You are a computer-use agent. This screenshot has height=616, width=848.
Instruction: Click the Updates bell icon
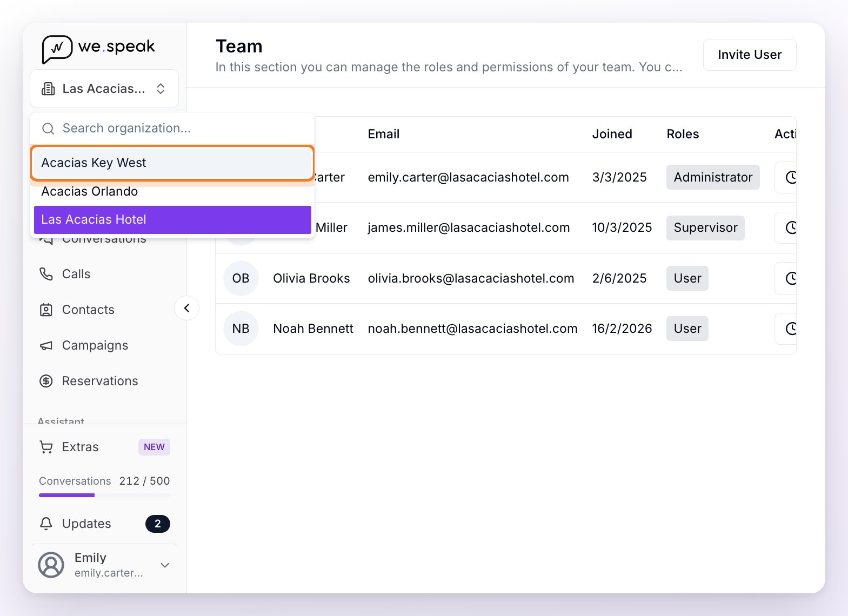point(46,524)
